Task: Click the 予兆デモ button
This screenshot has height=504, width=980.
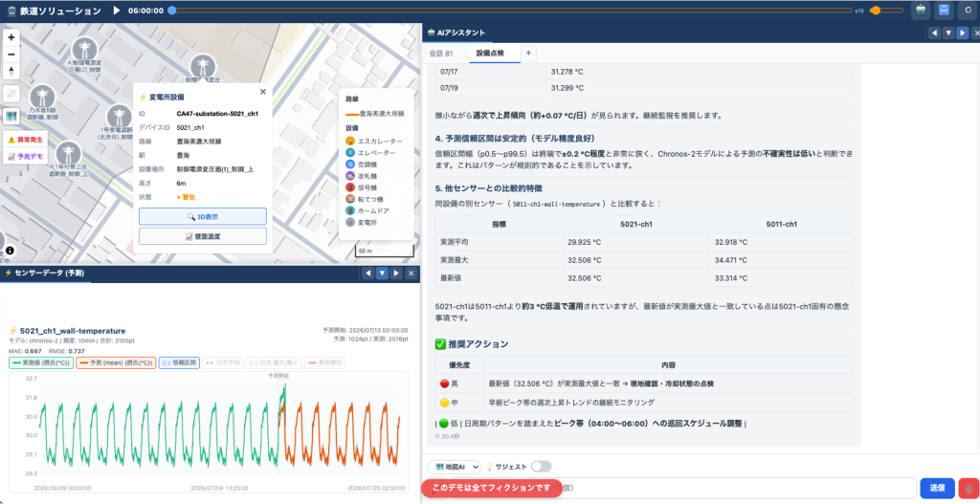Action: (x=25, y=156)
